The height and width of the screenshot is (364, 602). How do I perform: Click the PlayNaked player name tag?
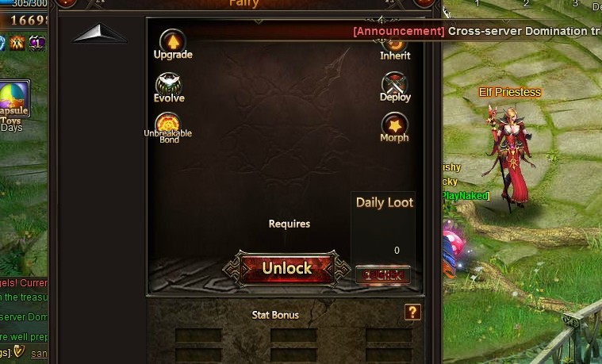[465, 196]
